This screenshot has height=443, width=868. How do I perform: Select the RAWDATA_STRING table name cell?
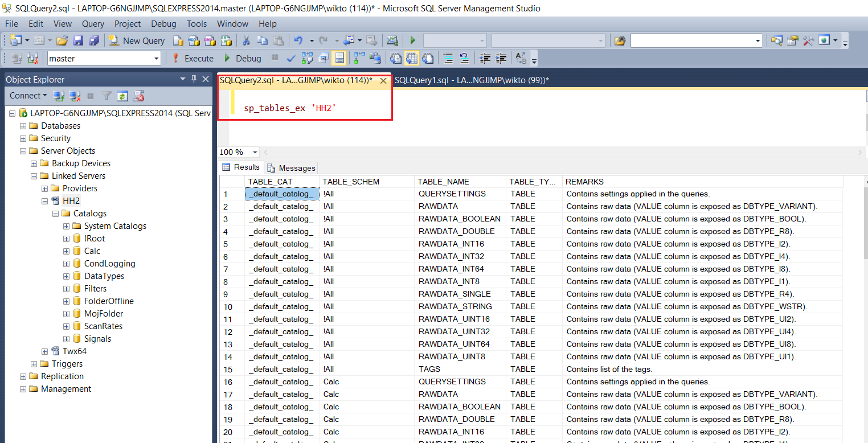point(455,306)
